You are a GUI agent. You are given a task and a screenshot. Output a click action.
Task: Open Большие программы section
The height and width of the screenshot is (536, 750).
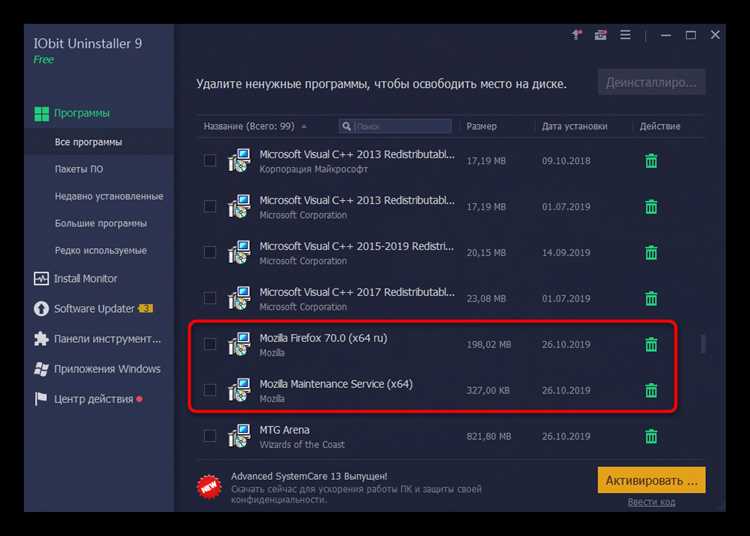click(x=100, y=223)
